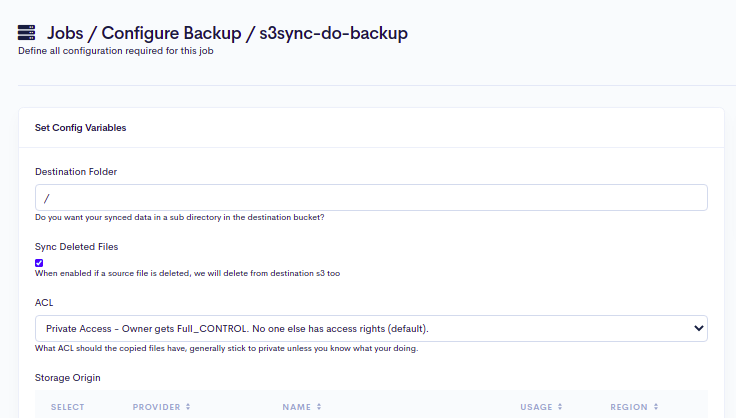The height and width of the screenshot is (418, 736).
Task: Click the SELECT column header
Action: [67, 407]
